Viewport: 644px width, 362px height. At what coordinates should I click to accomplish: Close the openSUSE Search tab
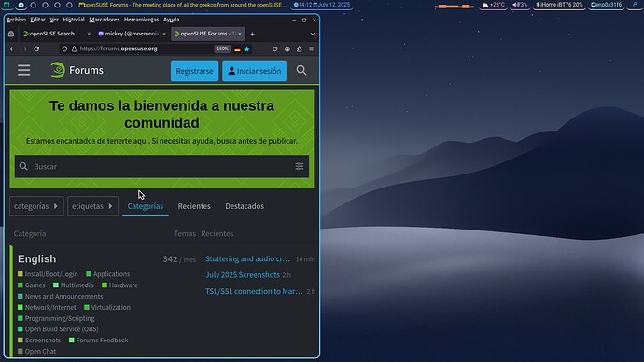[89, 35]
